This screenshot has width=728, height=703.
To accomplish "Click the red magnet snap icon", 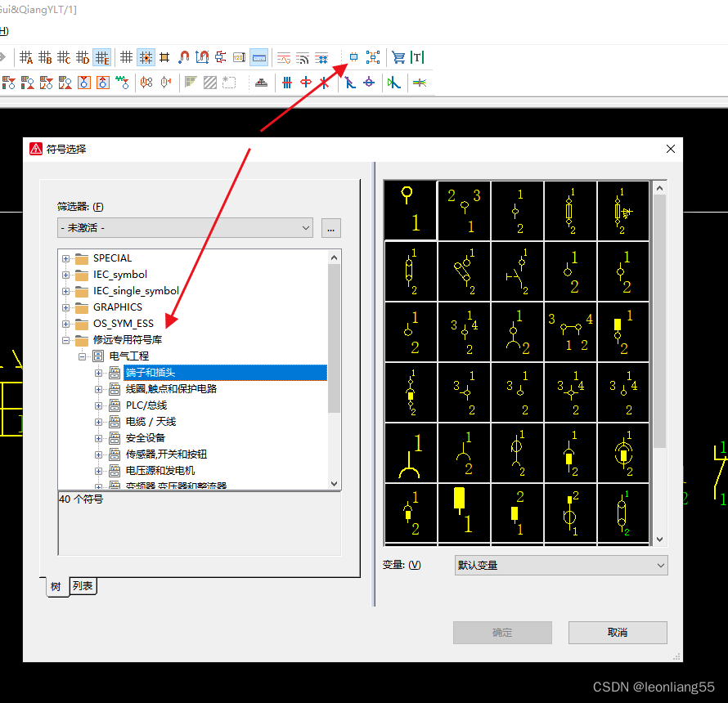I will coord(184,57).
